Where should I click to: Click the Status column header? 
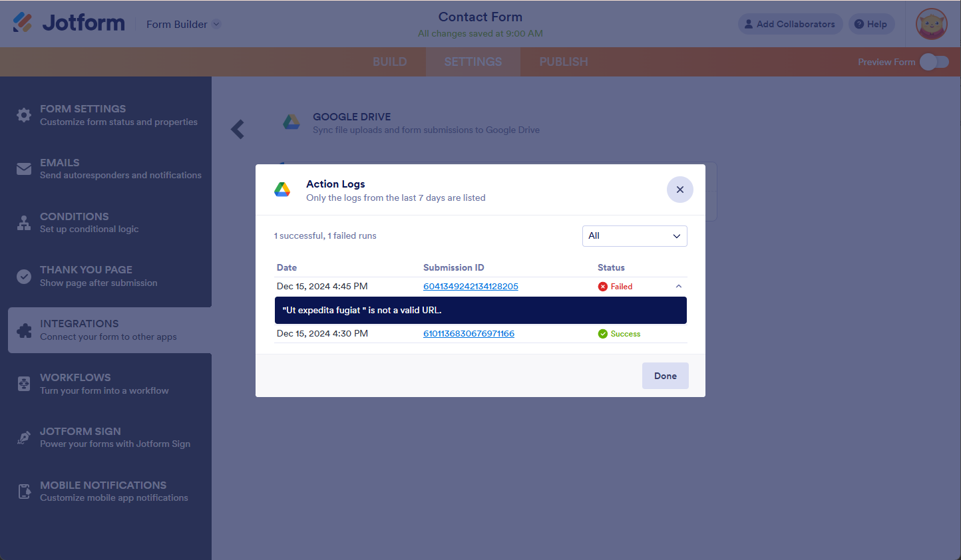[611, 267]
